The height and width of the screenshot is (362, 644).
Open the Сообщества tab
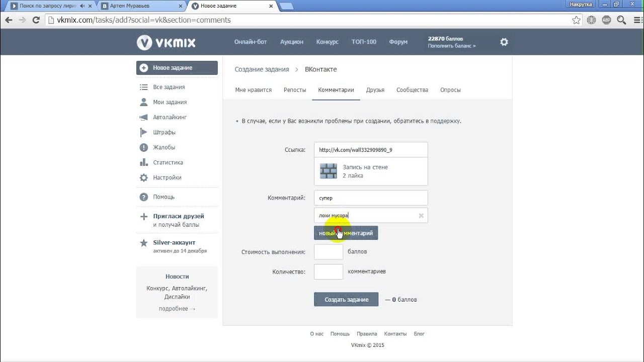click(x=412, y=90)
